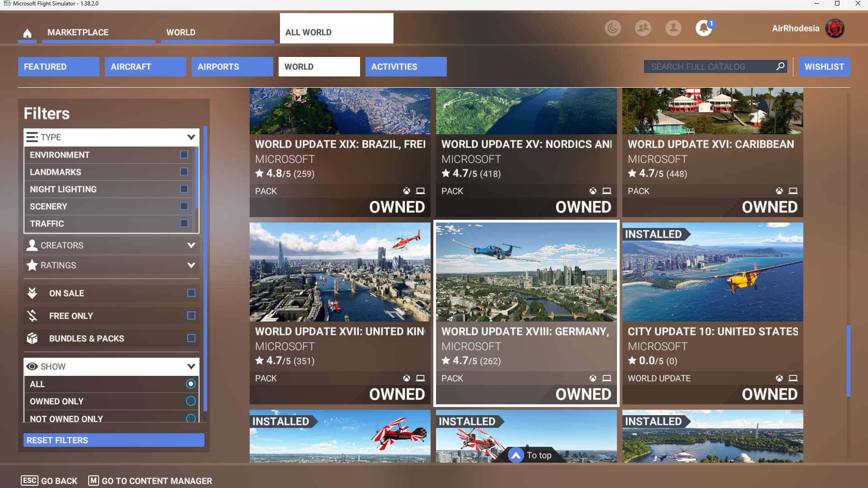Click the To top button label
Screen dimensions: 868x488
click(539, 455)
